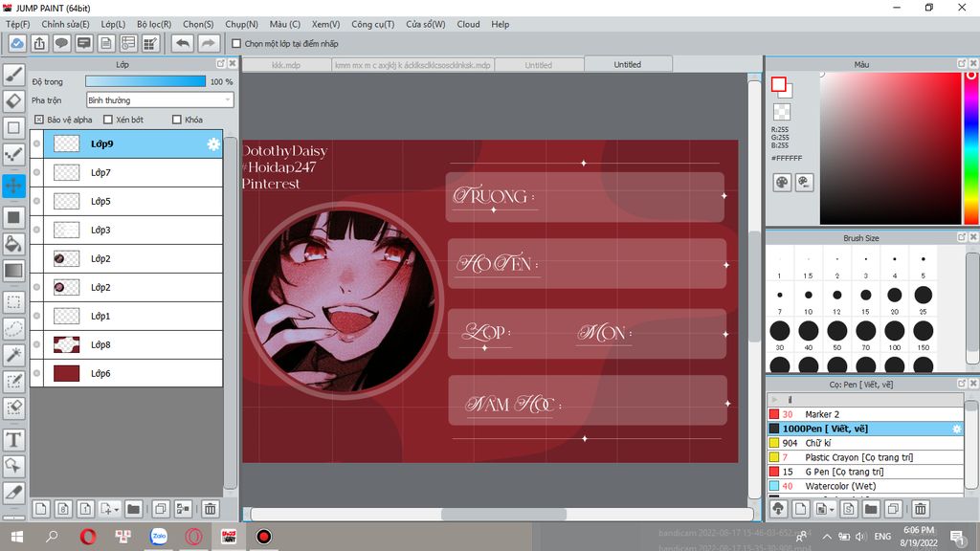
Task: Adjust the Độ trong opacity slider
Action: [x=145, y=81]
